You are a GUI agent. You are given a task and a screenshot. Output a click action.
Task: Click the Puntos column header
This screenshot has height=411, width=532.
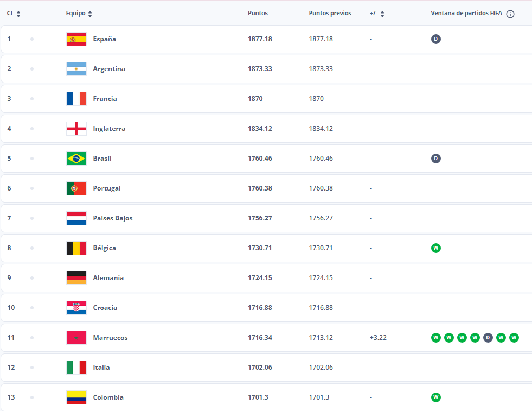[258, 14]
